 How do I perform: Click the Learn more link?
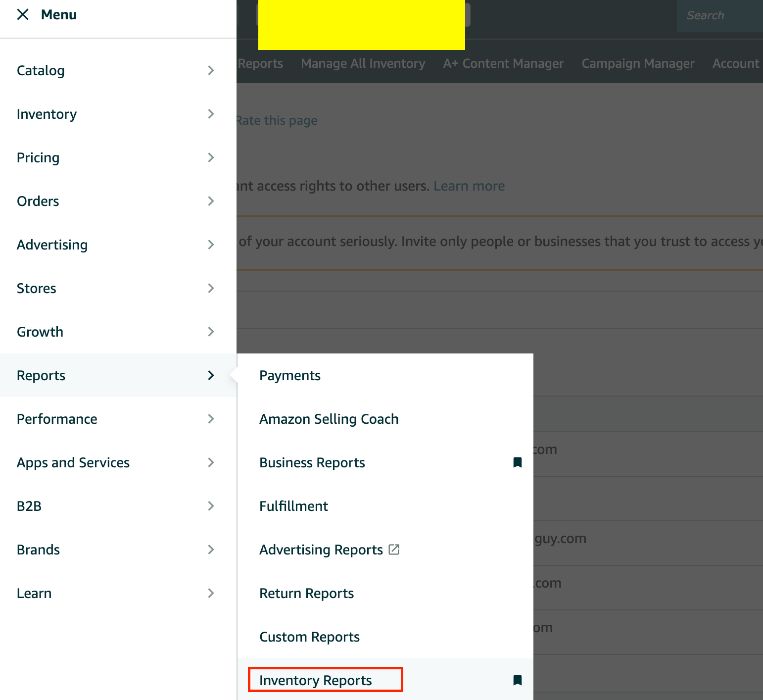[469, 186]
